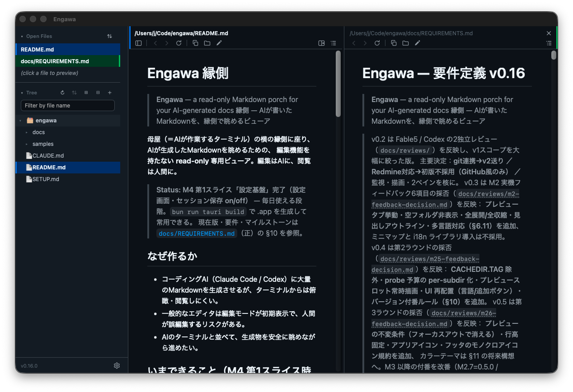
Task: Open docs/reviews/m26-feedback-decision.md link
Action: pyautogui.click(x=434, y=318)
